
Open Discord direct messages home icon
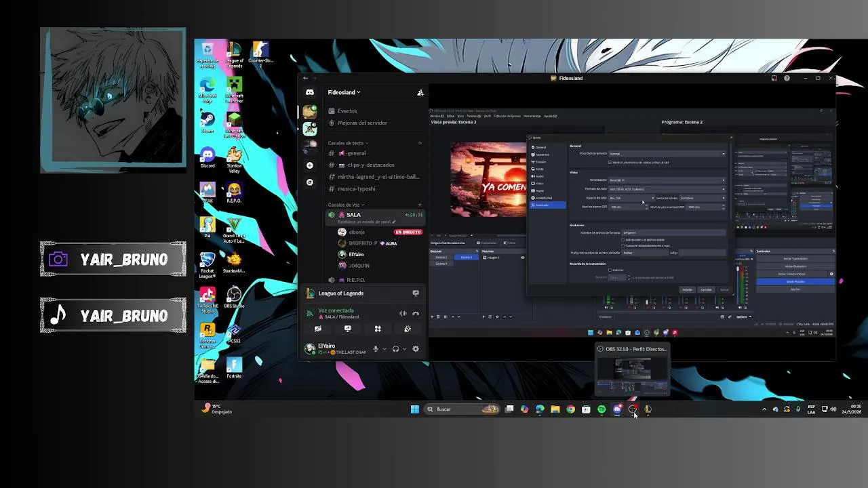pyautogui.click(x=310, y=92)
